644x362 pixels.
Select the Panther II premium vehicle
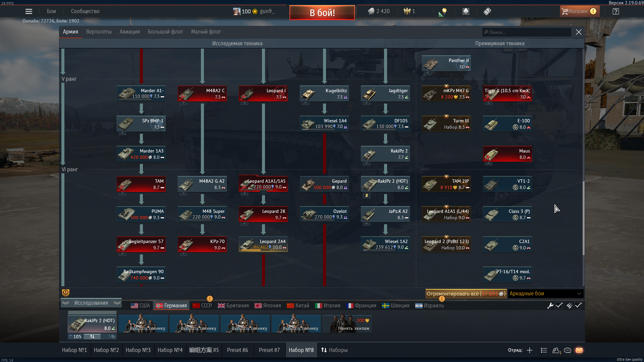[x=446, y=63]
